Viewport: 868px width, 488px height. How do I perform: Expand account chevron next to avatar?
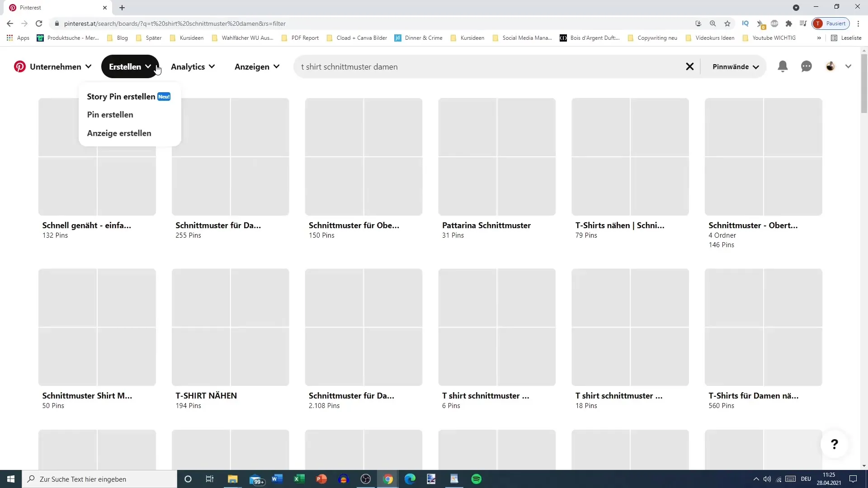(x=848, y=66)
